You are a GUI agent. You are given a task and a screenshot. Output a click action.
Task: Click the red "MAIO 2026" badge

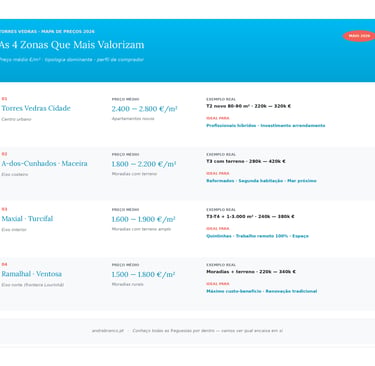pyautogui.click(x=359, y=36)
